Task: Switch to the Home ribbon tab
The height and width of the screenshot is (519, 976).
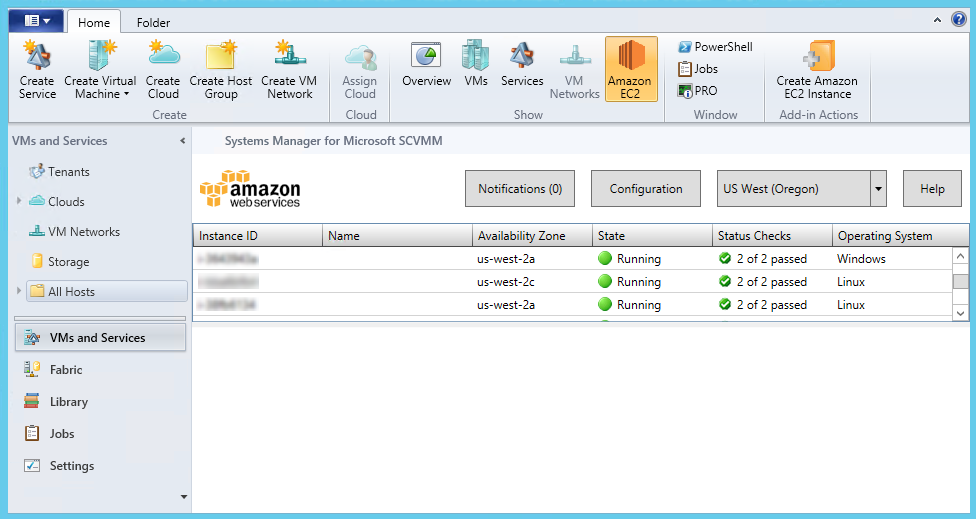Action: [x=94, y=22]
